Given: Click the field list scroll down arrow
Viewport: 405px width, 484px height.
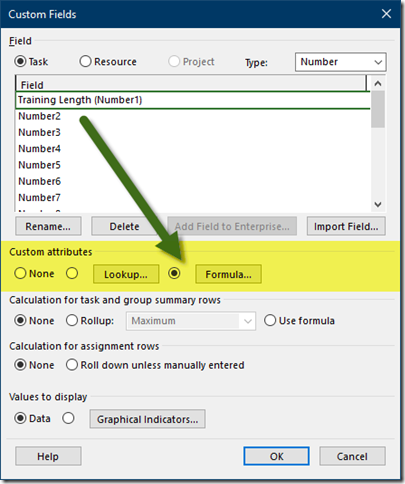Looking at the screenshot, I should pos(378,204).
